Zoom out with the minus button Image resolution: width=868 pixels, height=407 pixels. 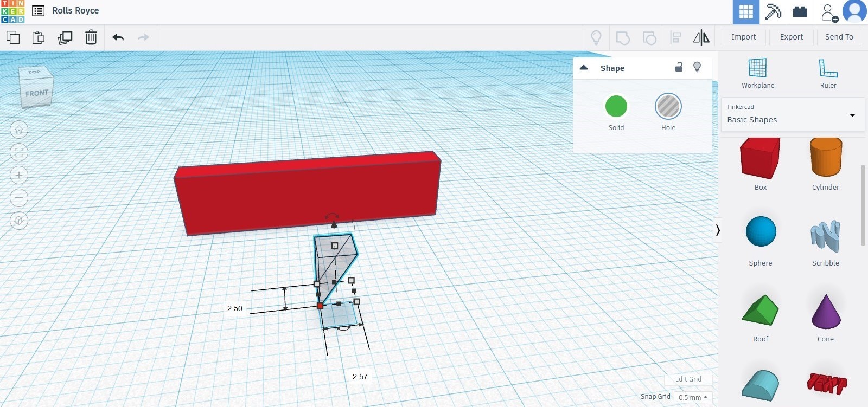pos(19,198)
